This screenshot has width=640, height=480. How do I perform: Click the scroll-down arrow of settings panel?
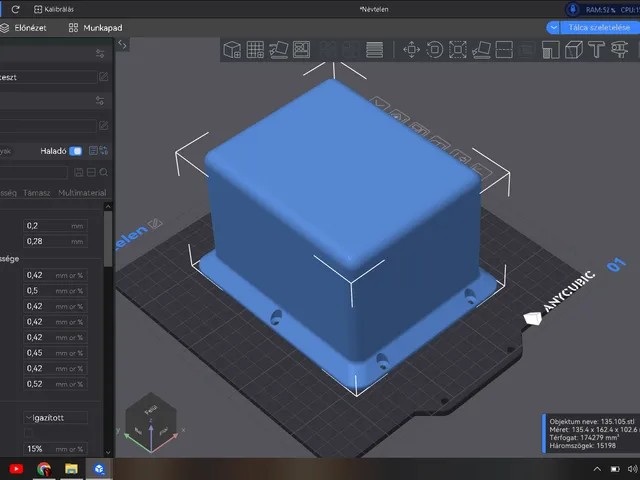click(x=108, y=452)
